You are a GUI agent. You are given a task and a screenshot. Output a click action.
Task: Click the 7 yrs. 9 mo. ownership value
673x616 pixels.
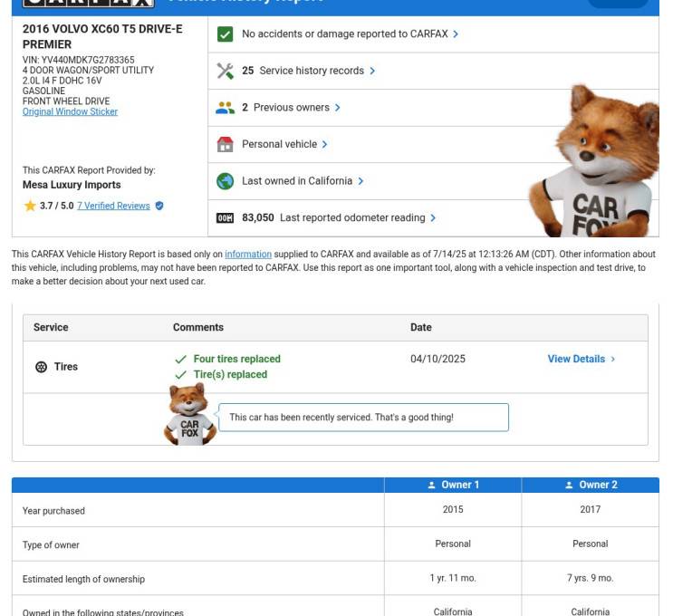pos(591,578)
